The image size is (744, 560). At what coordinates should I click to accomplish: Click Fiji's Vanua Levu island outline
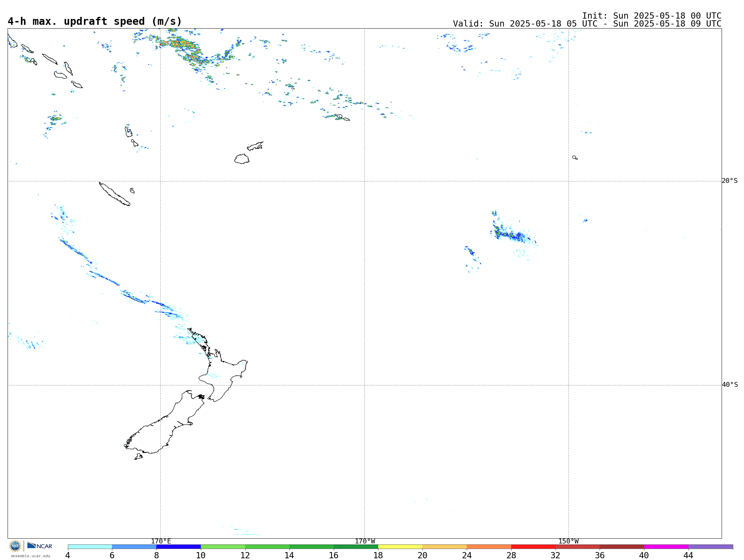coord(255,146)
